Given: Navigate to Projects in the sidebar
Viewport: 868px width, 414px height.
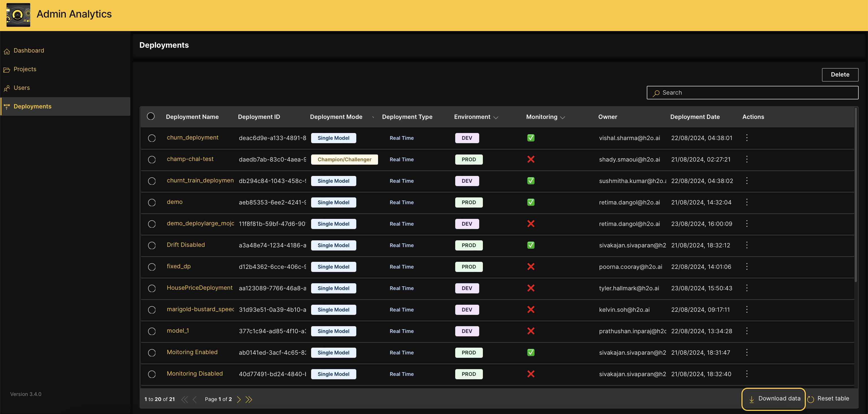Looking at the screenshot, I should click(x=25, y=69).
